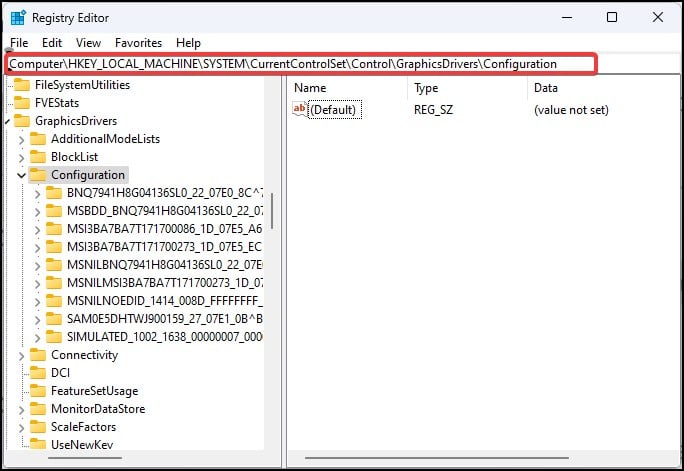
Task: Click the DCI folder icon
Action: point(38,373)
